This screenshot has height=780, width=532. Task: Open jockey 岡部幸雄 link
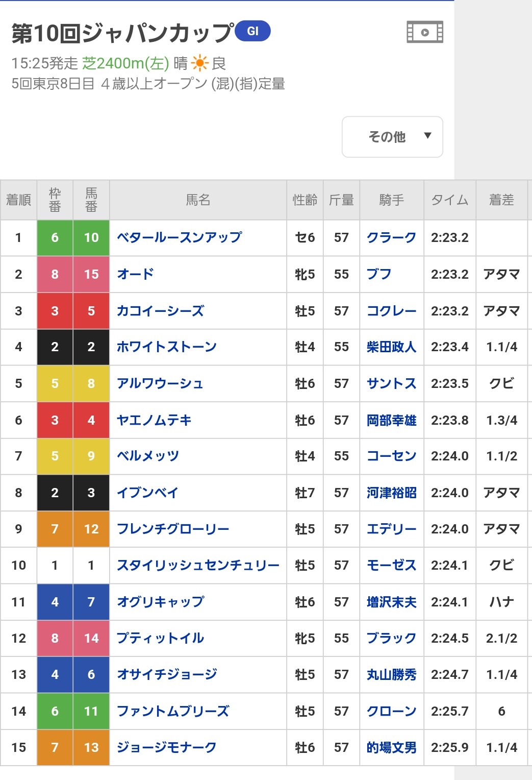tap(391, 420)
